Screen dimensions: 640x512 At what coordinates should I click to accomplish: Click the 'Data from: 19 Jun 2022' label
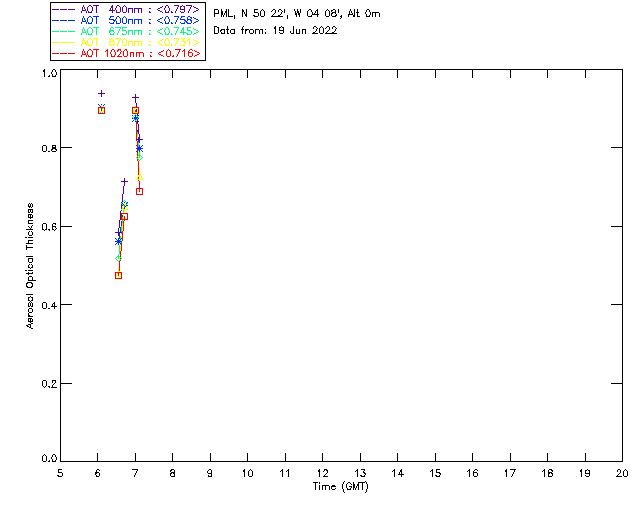tap(275, 31)
